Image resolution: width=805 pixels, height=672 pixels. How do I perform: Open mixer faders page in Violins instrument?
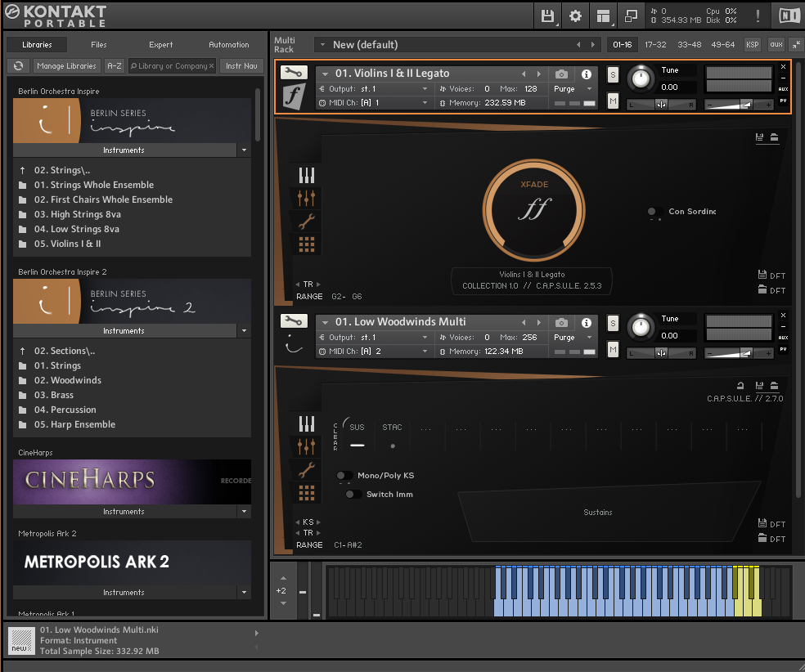[307, 198]
